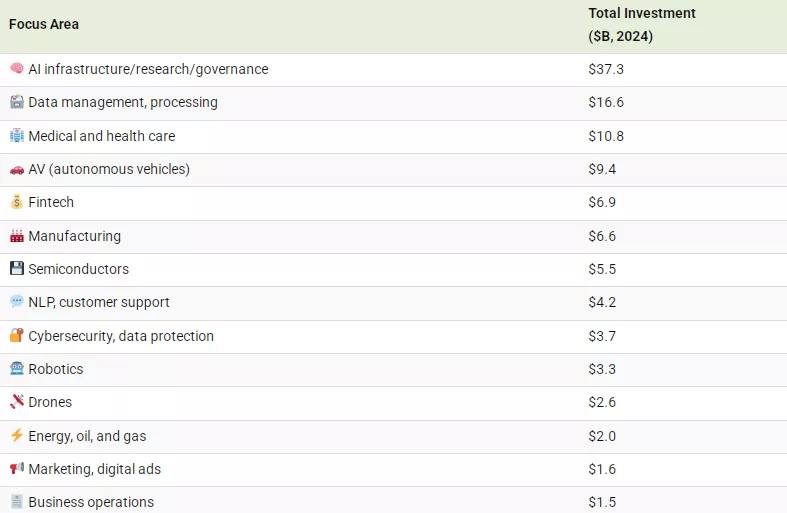Select the Energy, oil, and gas text

87,436
